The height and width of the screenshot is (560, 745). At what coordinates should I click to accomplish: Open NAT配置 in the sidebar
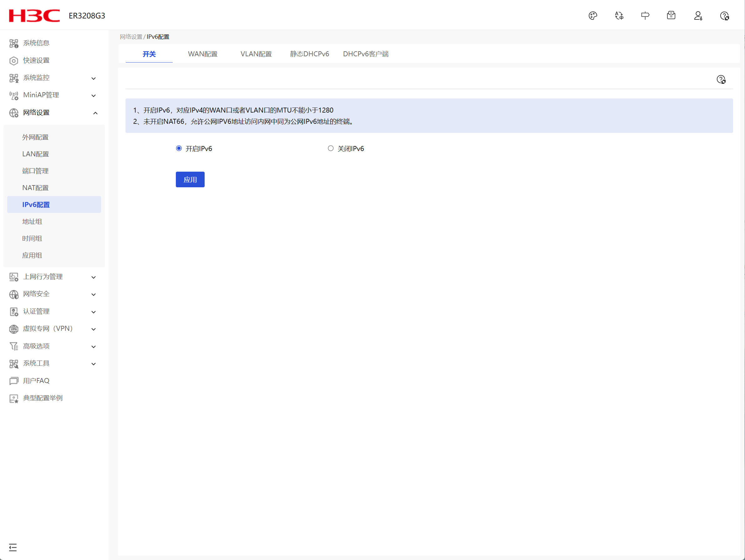35,188
